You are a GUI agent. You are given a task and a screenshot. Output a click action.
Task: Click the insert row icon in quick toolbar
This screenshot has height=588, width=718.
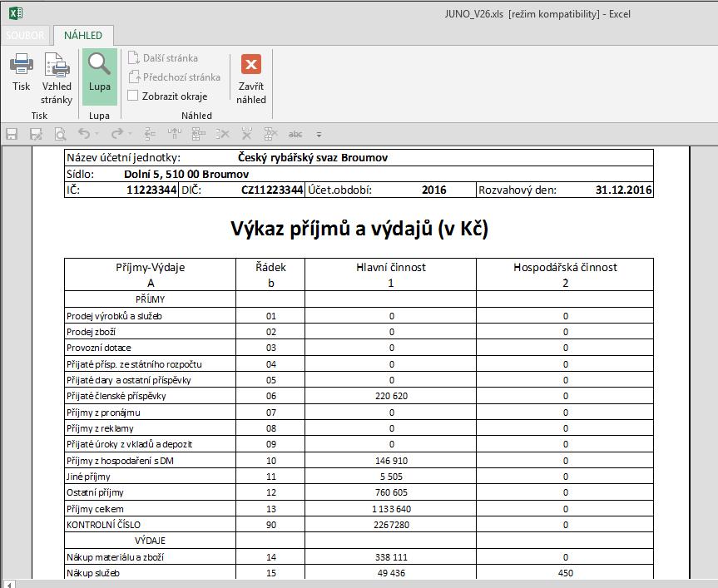click(x=150, y=134)
